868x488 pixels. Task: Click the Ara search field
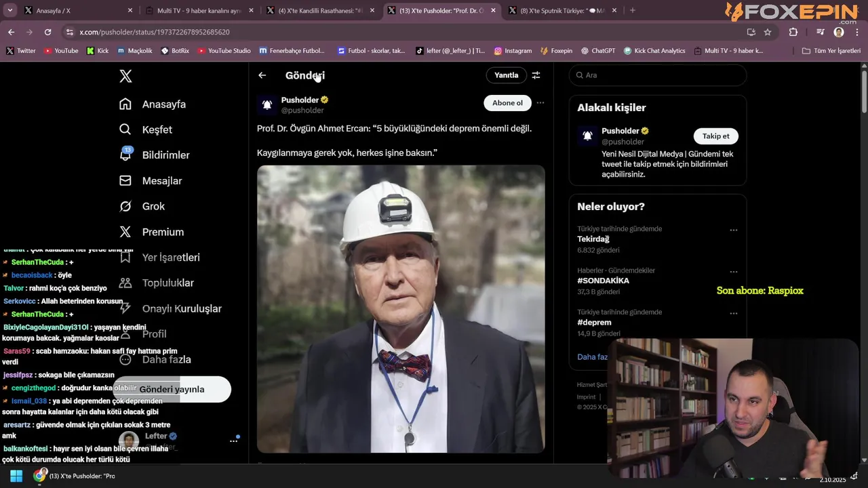tap(657, 75)
